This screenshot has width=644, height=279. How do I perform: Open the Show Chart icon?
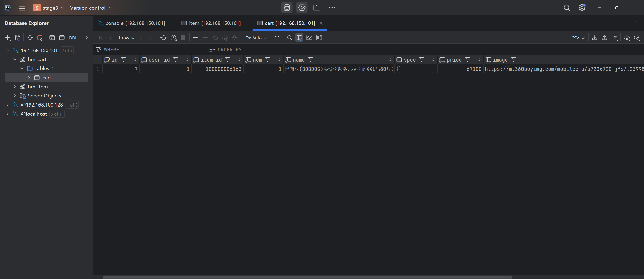click(x=309, y=38)
